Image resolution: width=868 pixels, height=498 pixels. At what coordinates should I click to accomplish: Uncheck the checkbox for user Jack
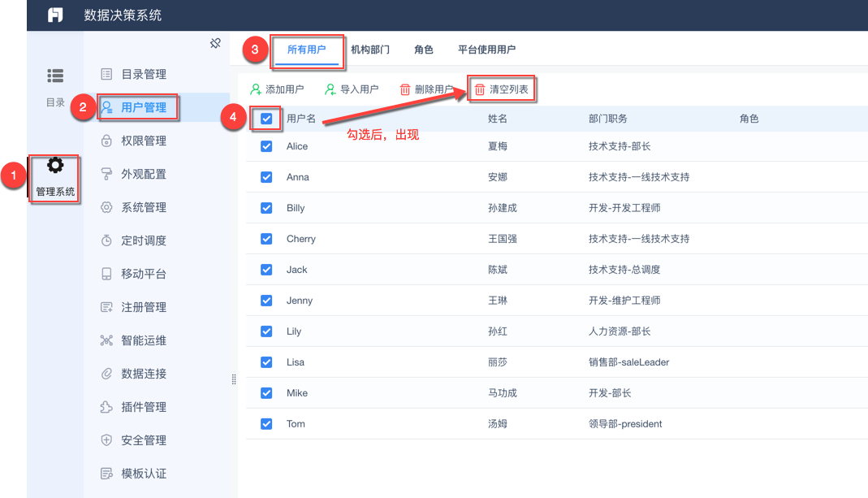tap(266, 270)
